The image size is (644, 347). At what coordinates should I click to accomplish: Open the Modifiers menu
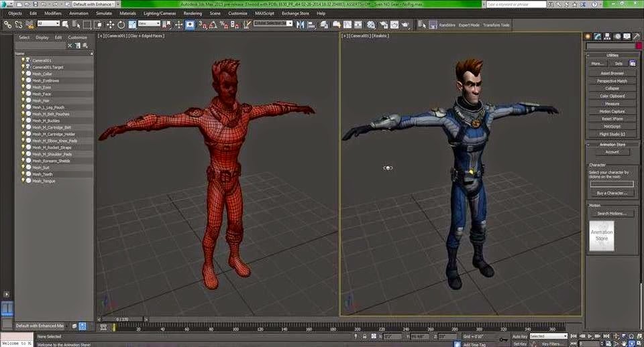pyautogui.click(x=52, y=13)
